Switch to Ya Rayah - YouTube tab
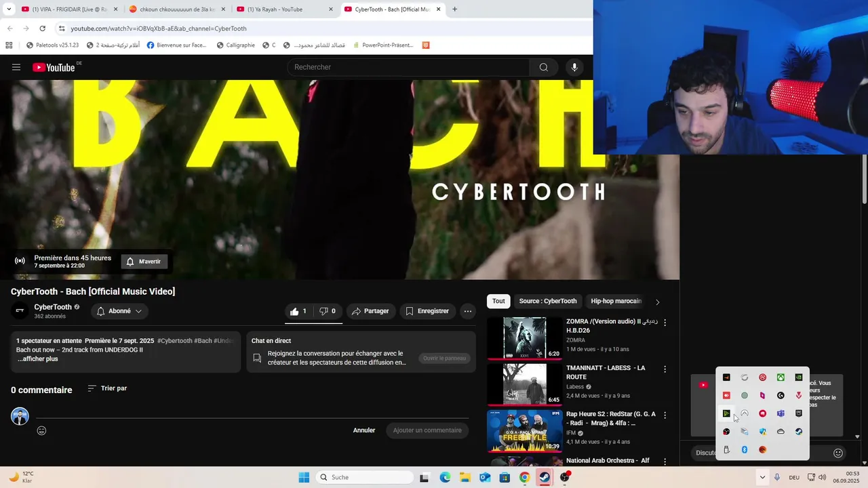Screen dimensions: 868x488 point(283,9)
